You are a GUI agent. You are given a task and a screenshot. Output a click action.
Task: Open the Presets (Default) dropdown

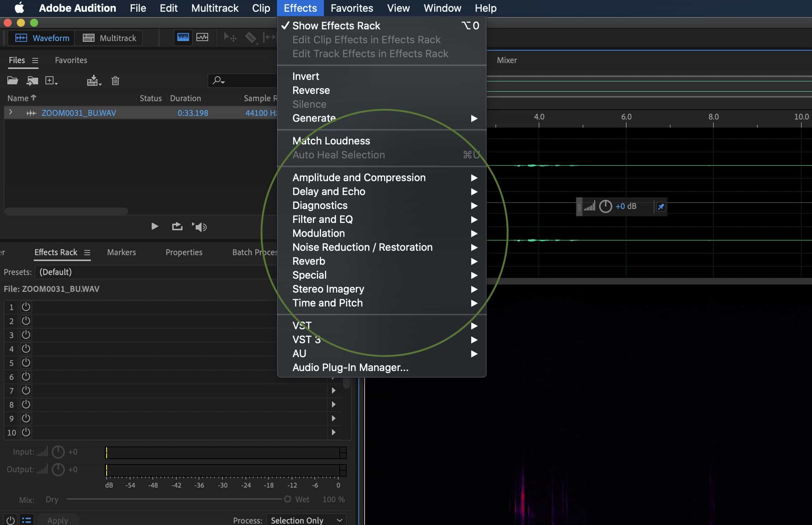pyautogui.click(x=156, y=272)
